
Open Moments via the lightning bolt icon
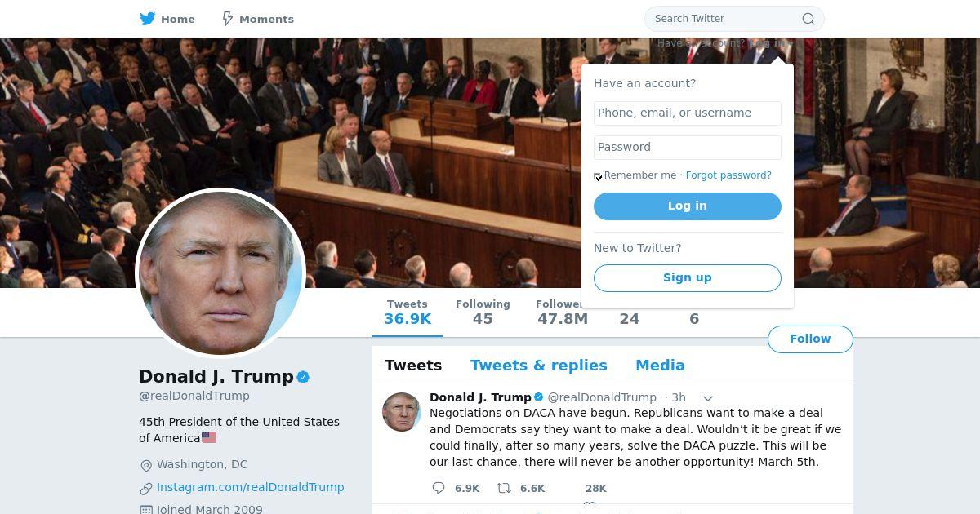228,19
